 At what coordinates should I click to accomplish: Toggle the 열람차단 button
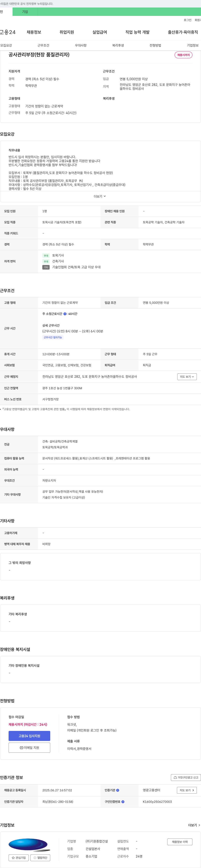tap(41, 858)
